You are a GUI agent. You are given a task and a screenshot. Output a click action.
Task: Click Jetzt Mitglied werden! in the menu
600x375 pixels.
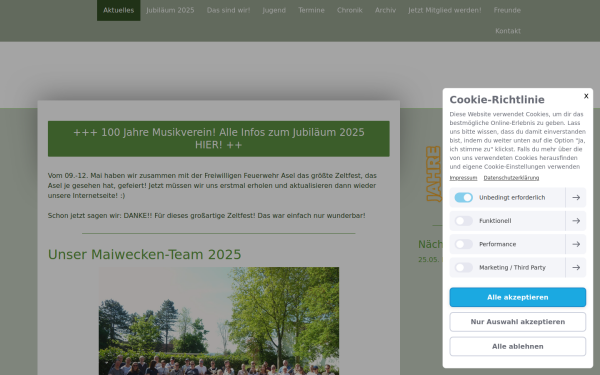pyautogui.click(x=445, y=10)
